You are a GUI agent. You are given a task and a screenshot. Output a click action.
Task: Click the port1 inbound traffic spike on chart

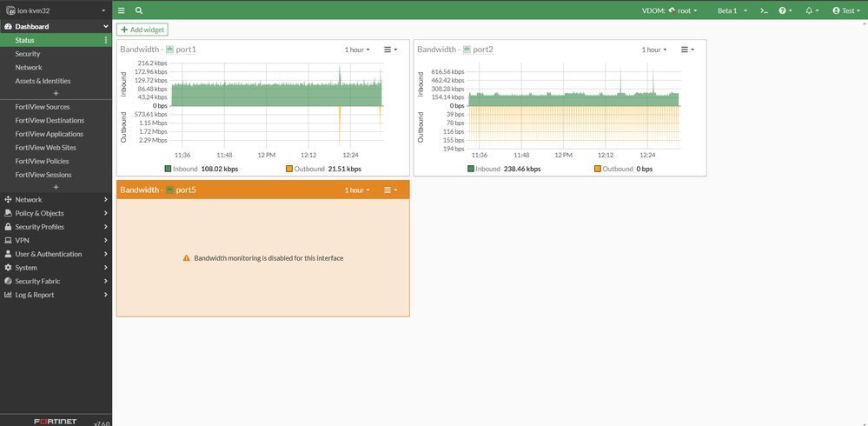coord(340,75)
